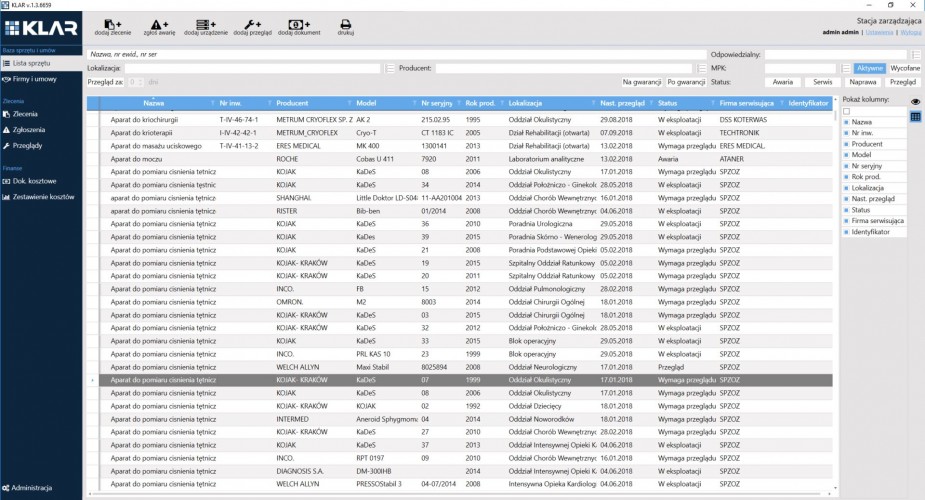Select the 'Aparat do kriochirurgii' row
925x500 pixels.
point(460,120)
